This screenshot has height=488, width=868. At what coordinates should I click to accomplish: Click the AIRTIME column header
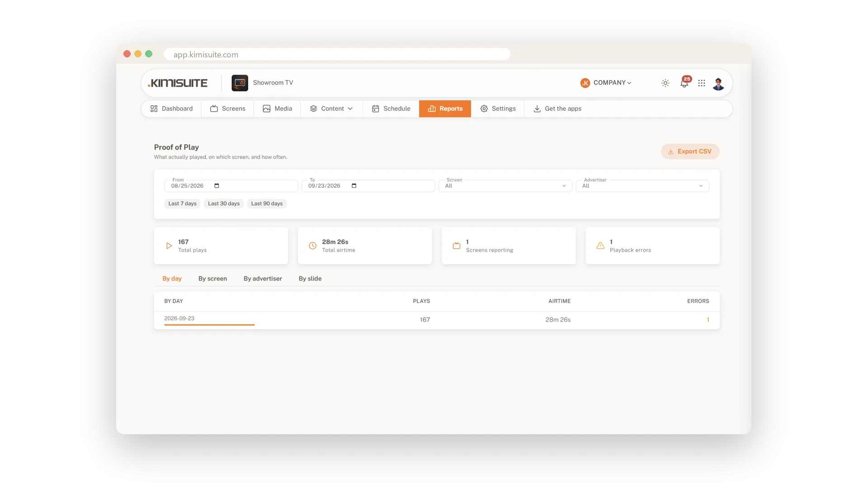coord(559,301)
